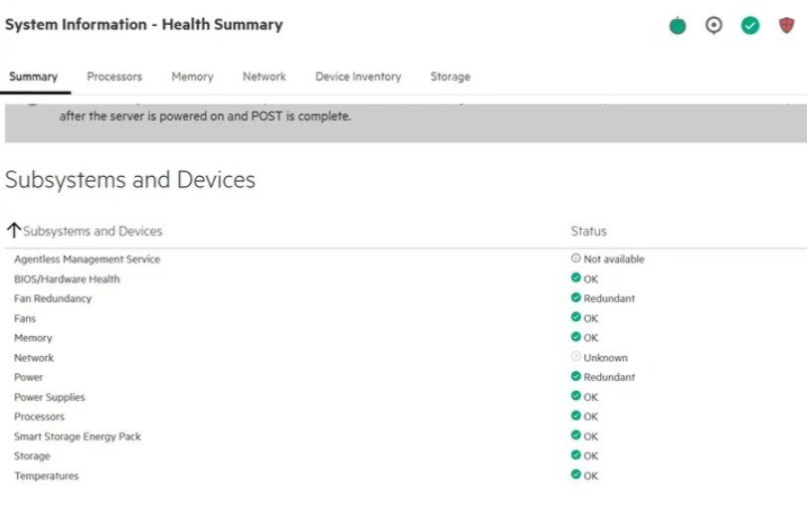Click the green OK icon for Temperatures
Screen dimensions: 807x532
coord(575,475)
